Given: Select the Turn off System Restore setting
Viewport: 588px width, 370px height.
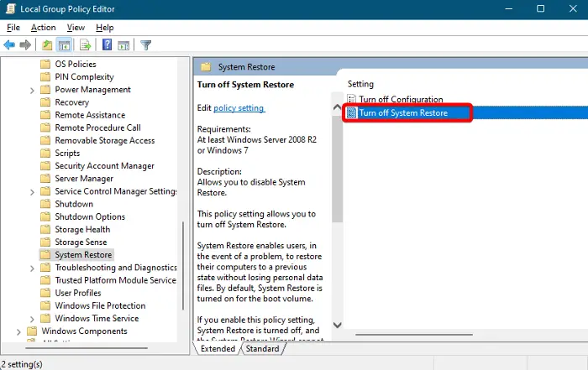Looking at the screenshot, I should [403, 112].
